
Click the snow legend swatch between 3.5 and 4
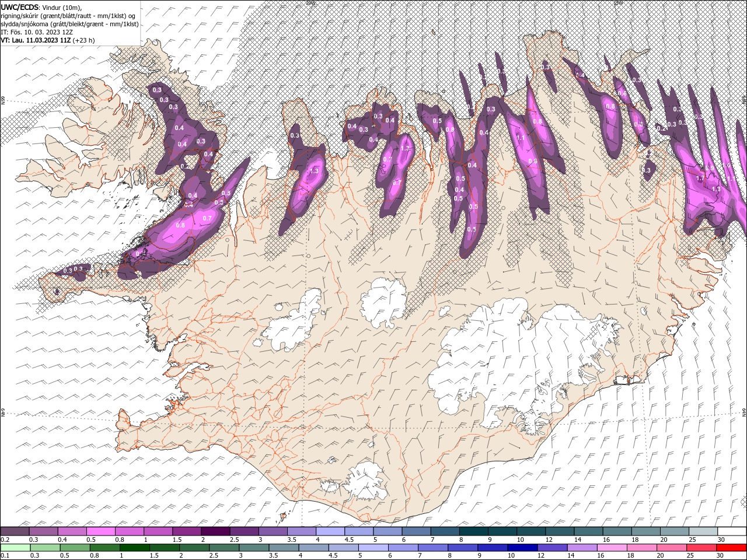click(301, 531)
